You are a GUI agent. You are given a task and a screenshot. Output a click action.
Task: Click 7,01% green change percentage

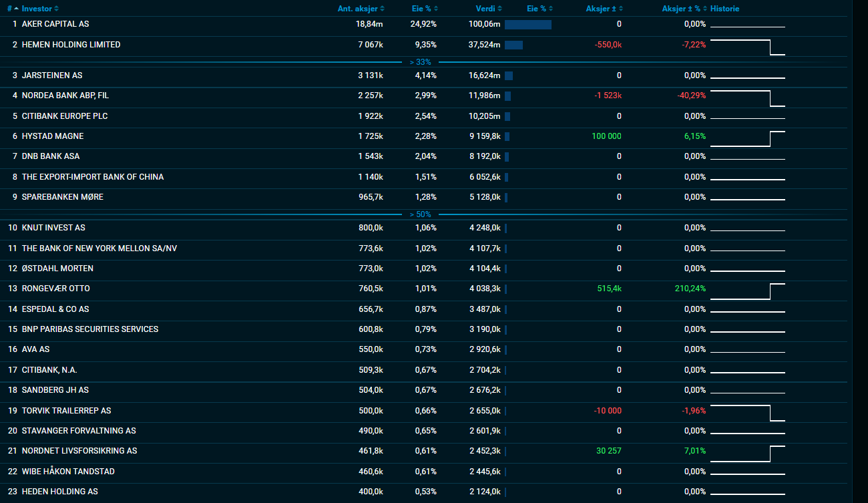click(695, 451)
